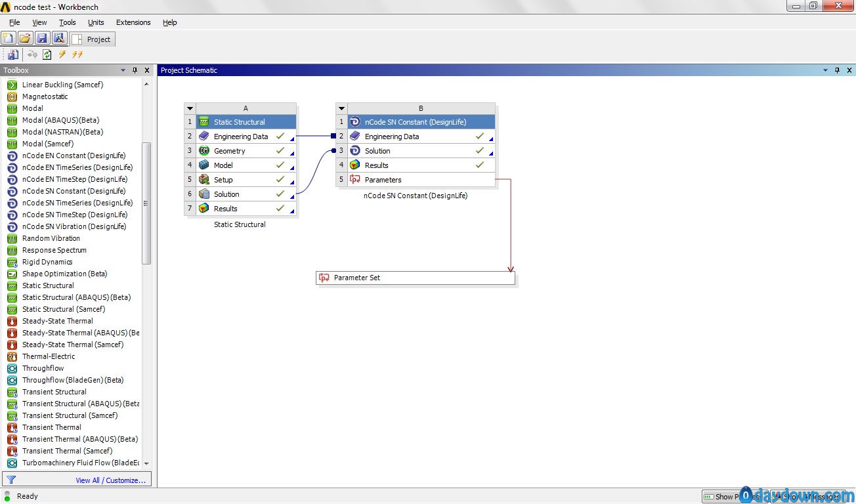
Task: Click the New project icon
Action: click(x=9, y=39)
